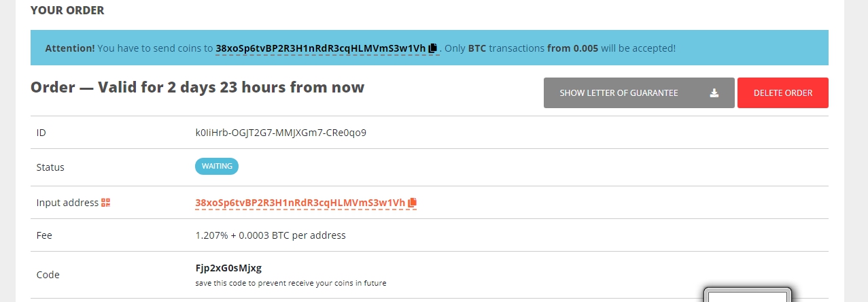
Task: Click the 'Status' row label
Action: pyautogui.click(x=50, y=167)
